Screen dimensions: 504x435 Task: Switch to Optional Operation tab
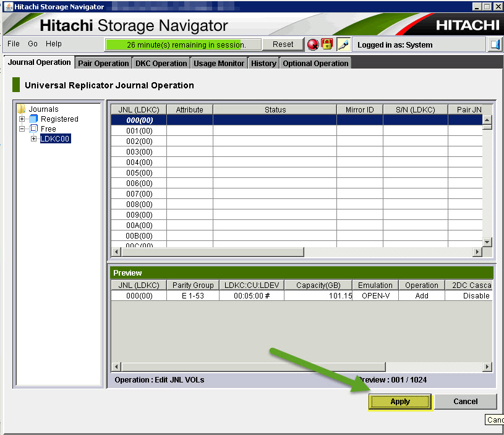point(315,63)
